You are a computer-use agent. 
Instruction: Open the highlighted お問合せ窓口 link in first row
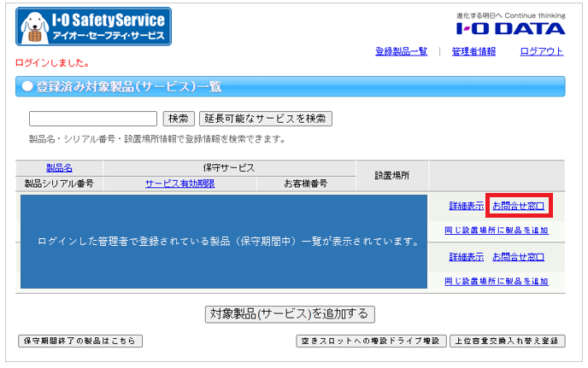tap(519, 206)
